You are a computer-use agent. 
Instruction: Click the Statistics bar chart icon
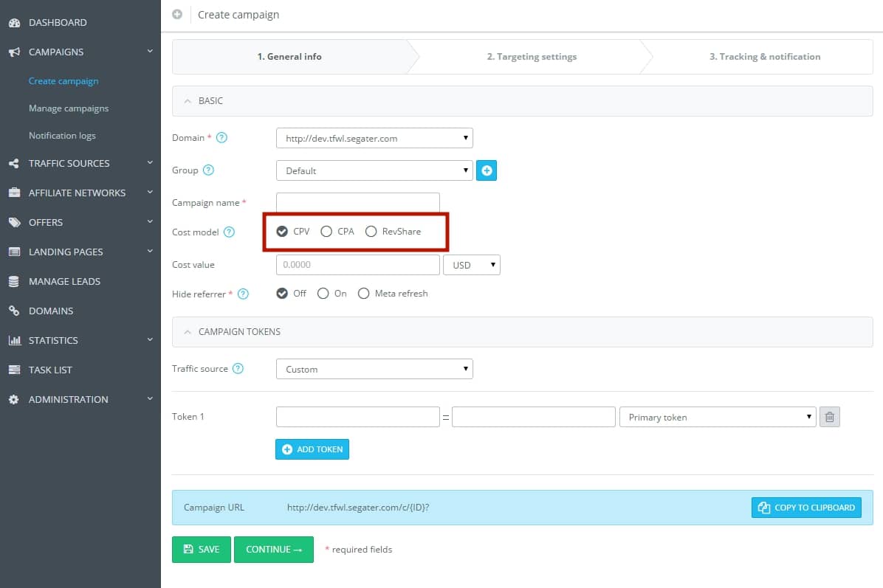14,340
